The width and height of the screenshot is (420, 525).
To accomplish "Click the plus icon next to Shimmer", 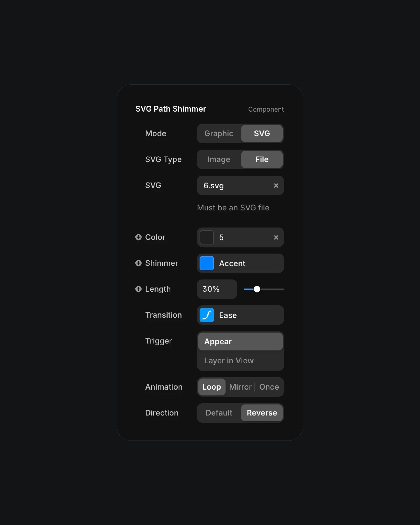I will click(138, 263).
